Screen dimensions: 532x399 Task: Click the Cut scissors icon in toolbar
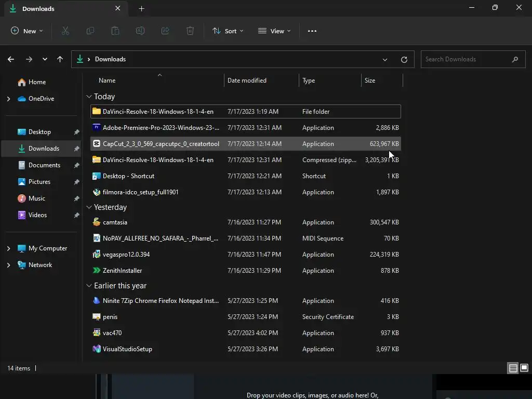tap(65, 31)
